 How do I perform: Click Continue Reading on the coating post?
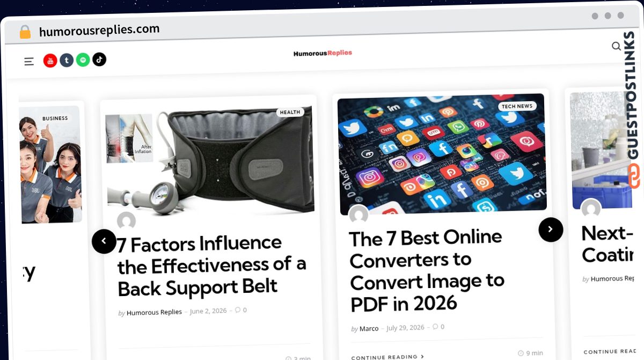click(610, 351)
